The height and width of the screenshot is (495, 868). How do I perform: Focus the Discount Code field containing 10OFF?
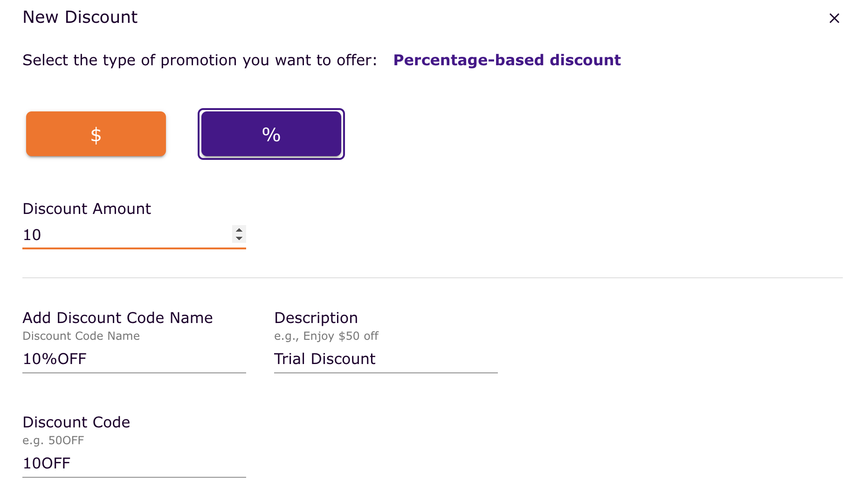click(134, 463)
